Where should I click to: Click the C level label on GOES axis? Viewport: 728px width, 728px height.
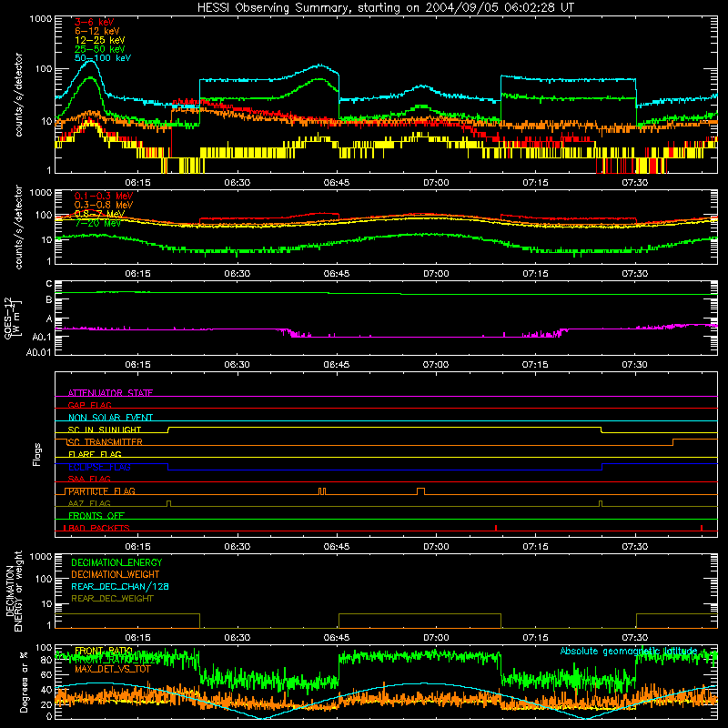point(49,283)
